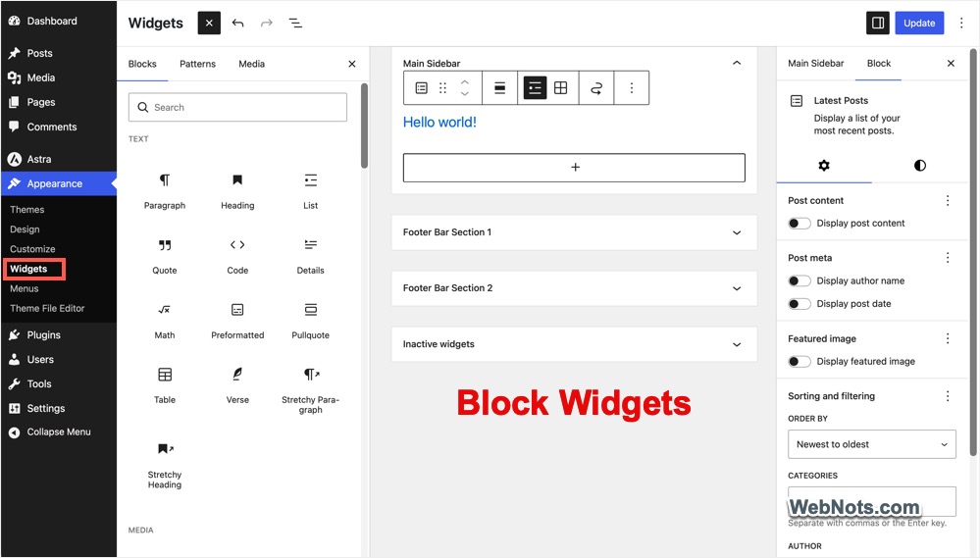Move block up with the up chevron
Image resolution: width=980 pixels, height=558 pixels.
point(464,81)
